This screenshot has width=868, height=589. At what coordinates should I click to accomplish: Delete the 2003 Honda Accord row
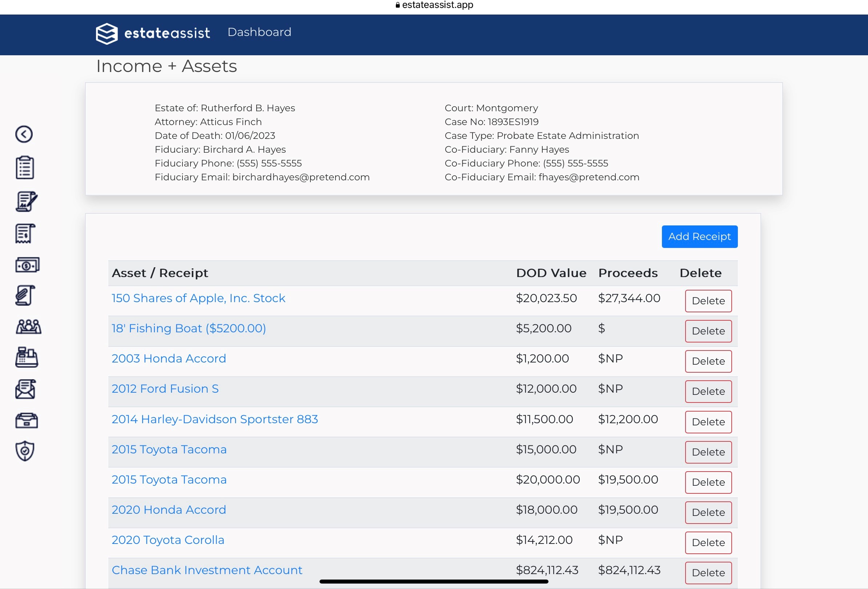pos(708,361)
